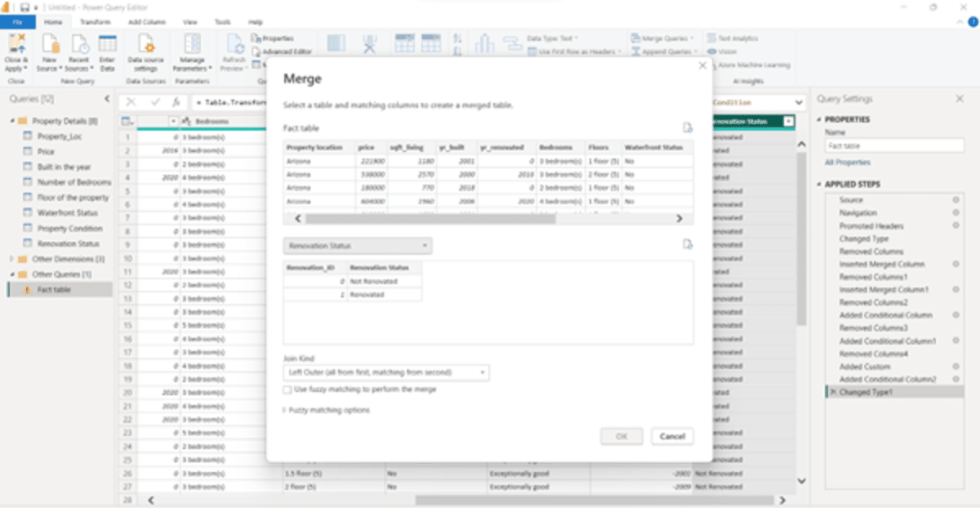Click the Name field in Query Settings
Viewport: 980px width, 508px height.
[x=894, y=146]
